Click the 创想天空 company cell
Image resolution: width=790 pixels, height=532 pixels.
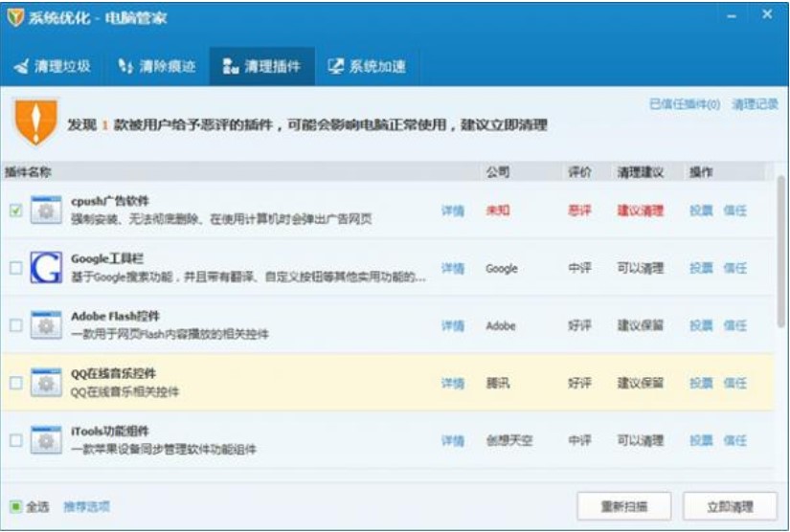(x=508, y=440)
